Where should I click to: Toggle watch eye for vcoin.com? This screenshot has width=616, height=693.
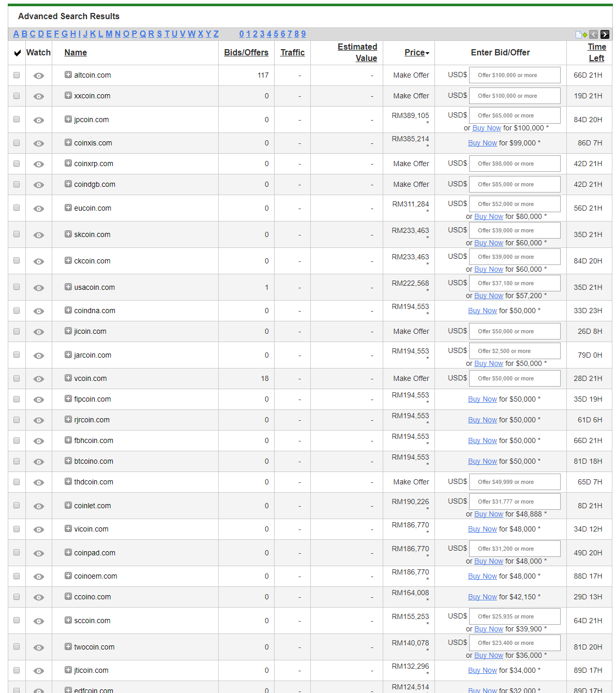point(39,379)
